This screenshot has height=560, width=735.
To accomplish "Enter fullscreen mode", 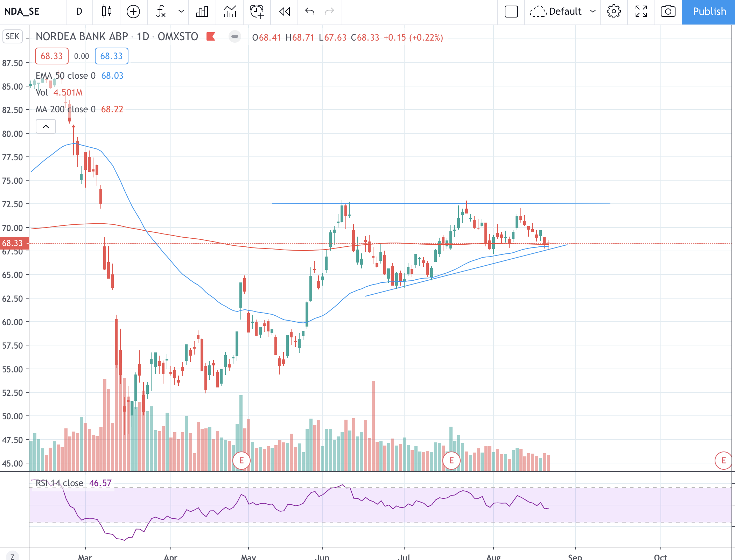I will [x=641, y=12].
